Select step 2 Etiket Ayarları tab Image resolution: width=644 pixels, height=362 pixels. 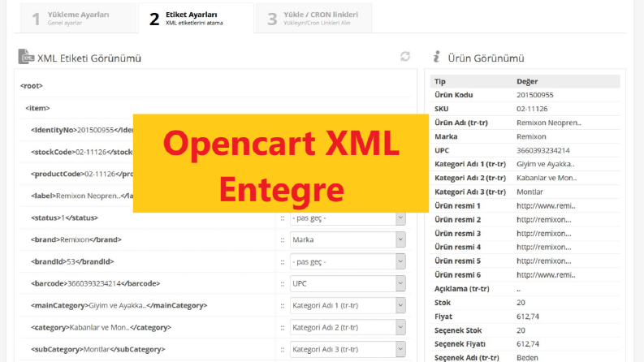click(x=196, y=18)
